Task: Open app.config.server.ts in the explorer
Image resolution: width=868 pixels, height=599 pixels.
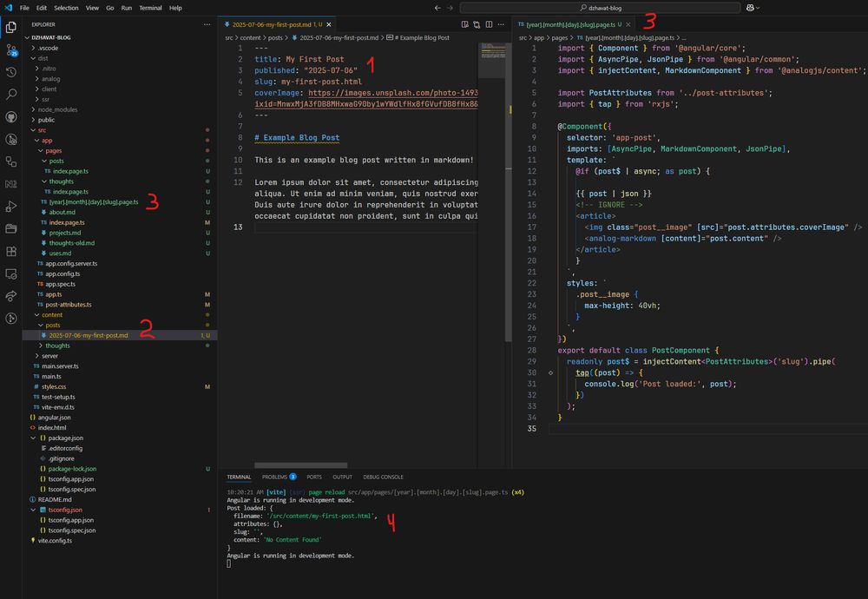Action: [71, 264]
